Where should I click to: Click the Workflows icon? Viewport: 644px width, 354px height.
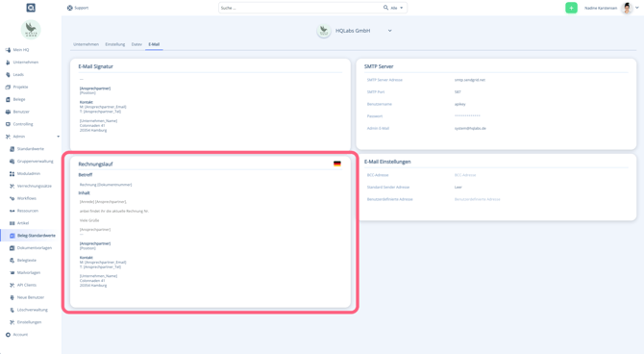pos(12,198)
